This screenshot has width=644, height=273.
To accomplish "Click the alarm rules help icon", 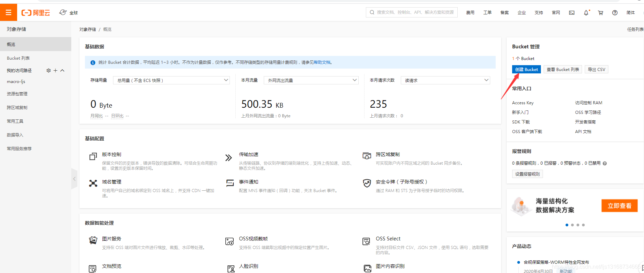I will [605, 163].
